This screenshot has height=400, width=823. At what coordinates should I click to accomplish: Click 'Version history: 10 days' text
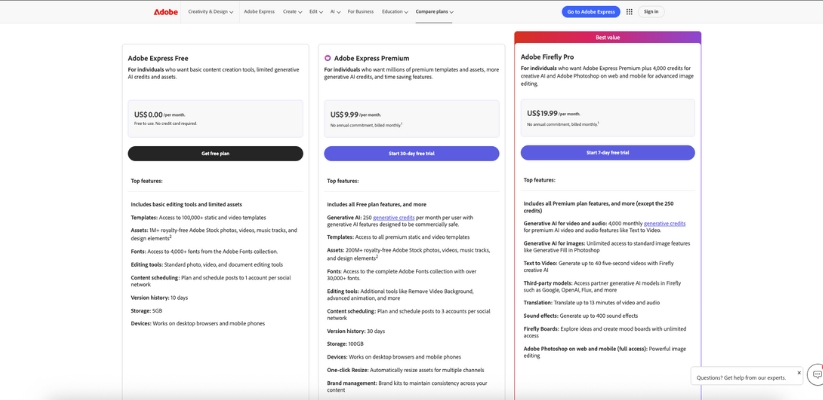click(159, 298)
